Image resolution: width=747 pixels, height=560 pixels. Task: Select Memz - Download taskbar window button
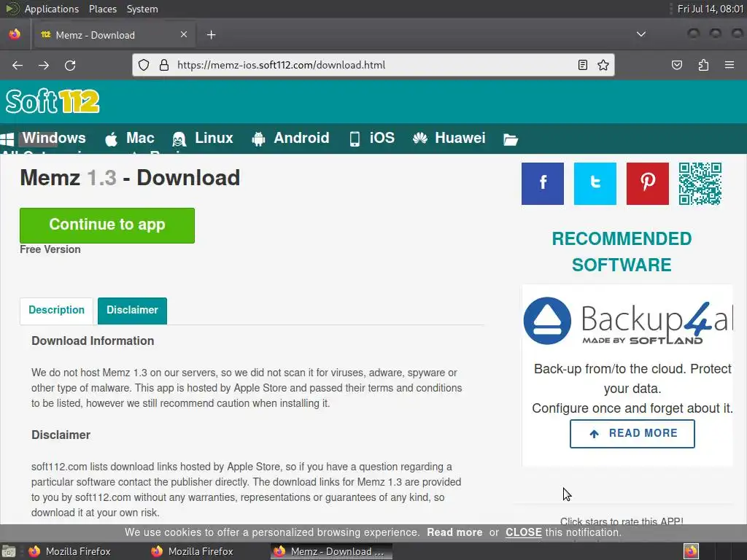pos(332,551)
